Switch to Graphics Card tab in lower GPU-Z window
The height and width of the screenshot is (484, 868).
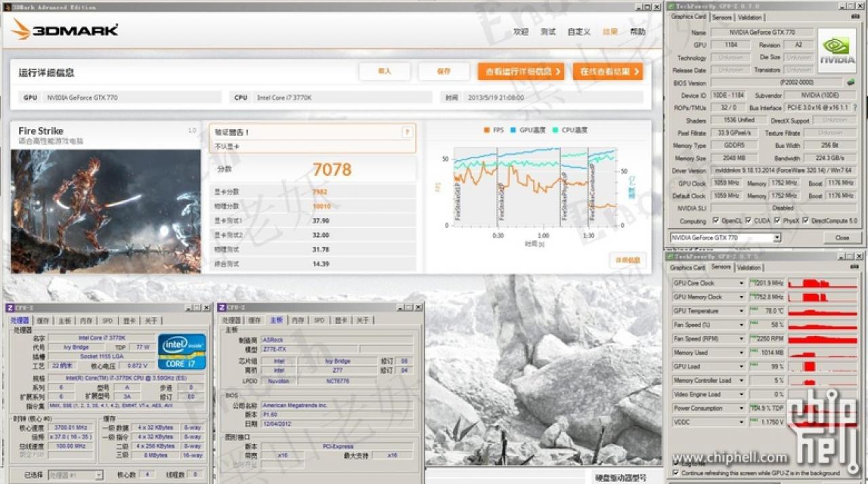(x=688, y=267)
